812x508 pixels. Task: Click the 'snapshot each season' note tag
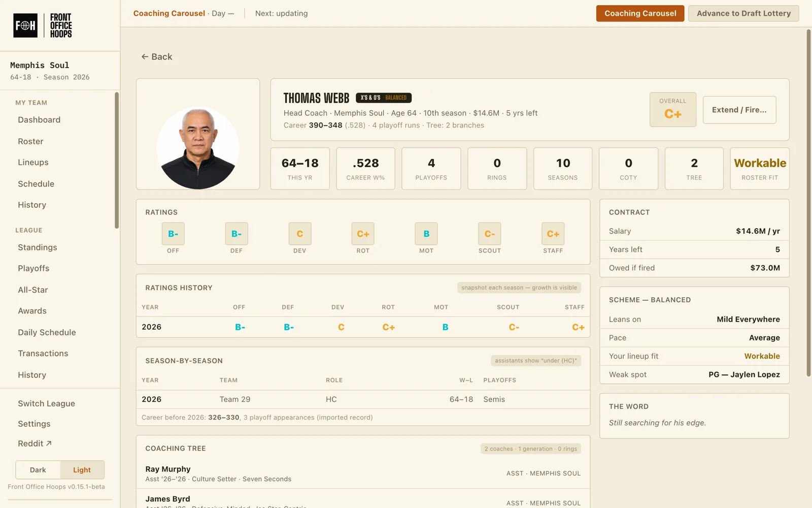[519, 288]
